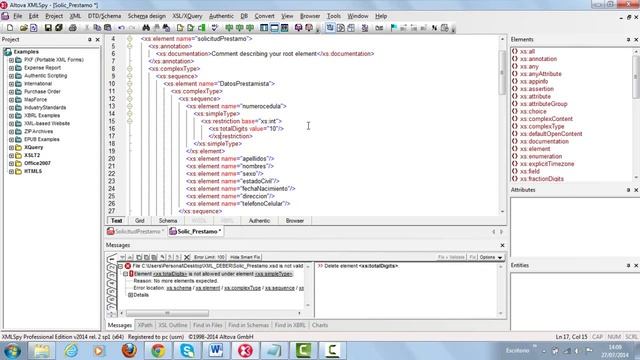Image resolution: width=640 pixels, height=360 pixels.
Task: Pin the Project panel
Action: click(x=89, y=40)
